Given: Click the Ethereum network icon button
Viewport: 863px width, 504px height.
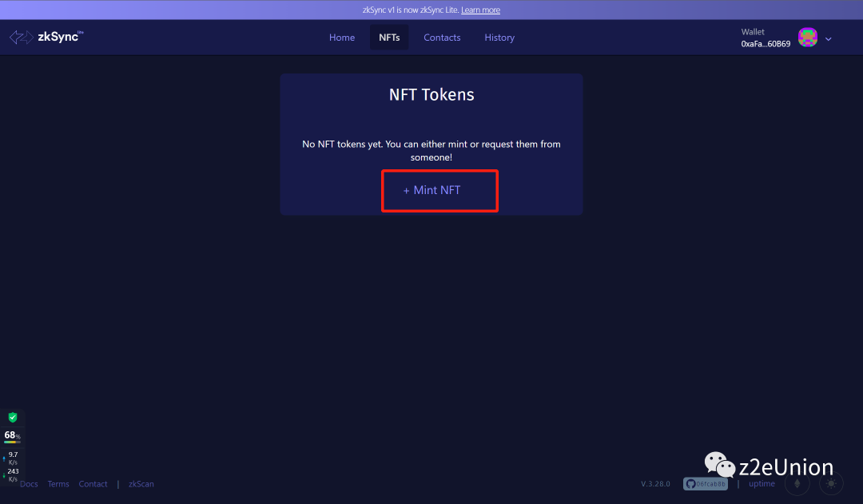Looking at the screenshot, I should click(x=797, y=484).
